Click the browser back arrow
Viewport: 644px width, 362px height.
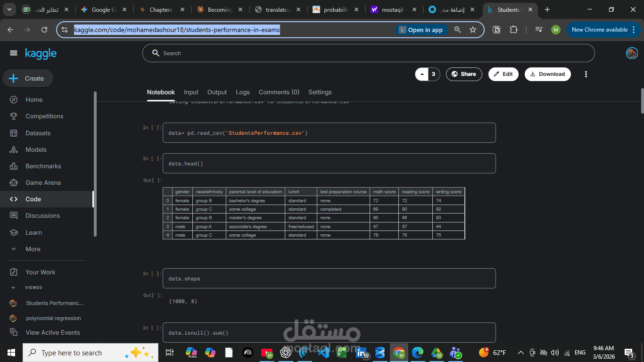point(11,30)
